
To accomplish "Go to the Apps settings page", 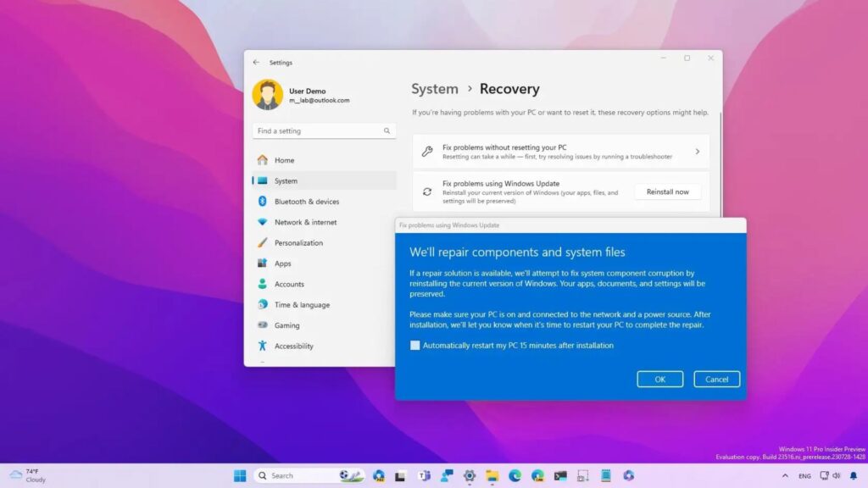I will pos(282,263).
